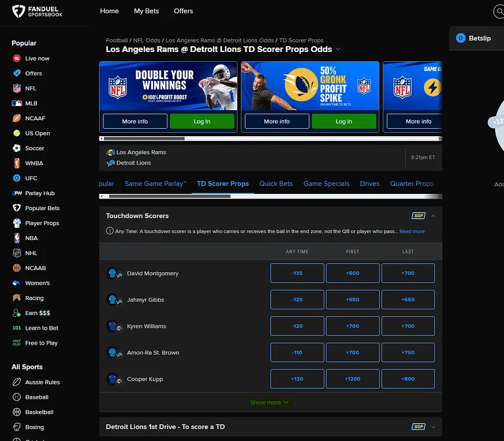Follow Football breadcrumb link
Screen dimensions: 504x441
pos(117,40)
